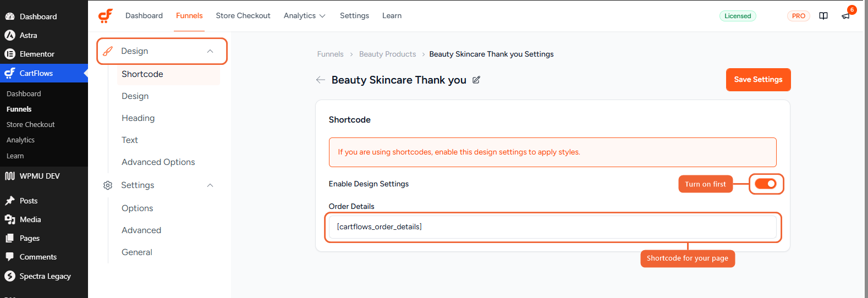
Task: Click the Licensed status badge
Action: [x=738, y=16]
